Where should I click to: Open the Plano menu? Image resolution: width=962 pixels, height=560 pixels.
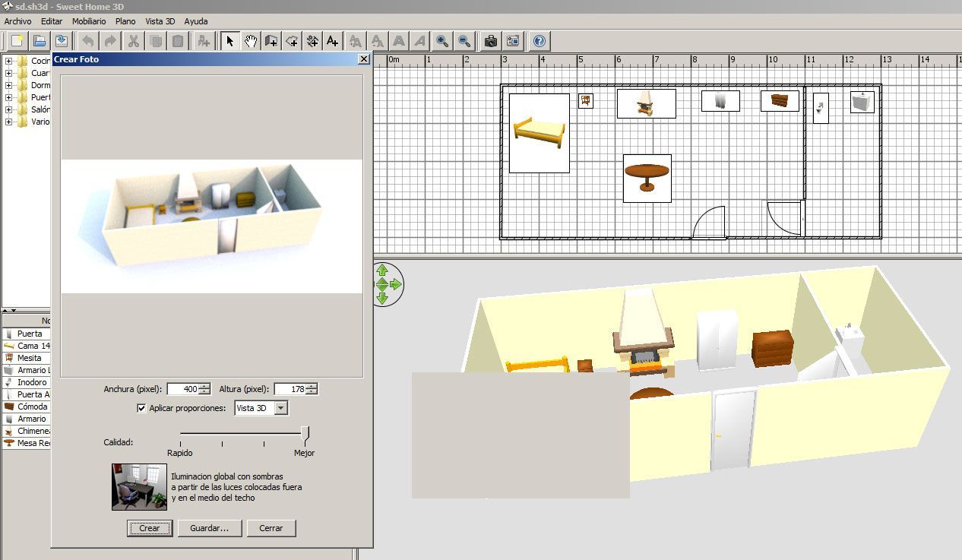pos(125,21)
